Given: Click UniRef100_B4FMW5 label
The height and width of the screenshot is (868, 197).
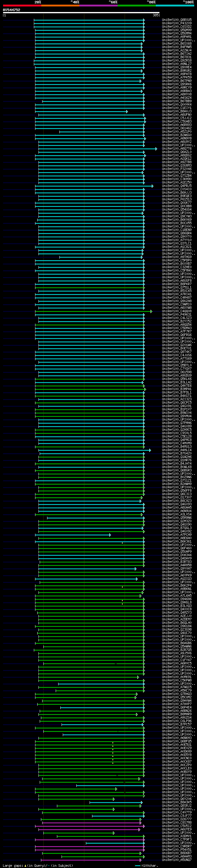Looking at the screenshot, I should click(177, 47).
